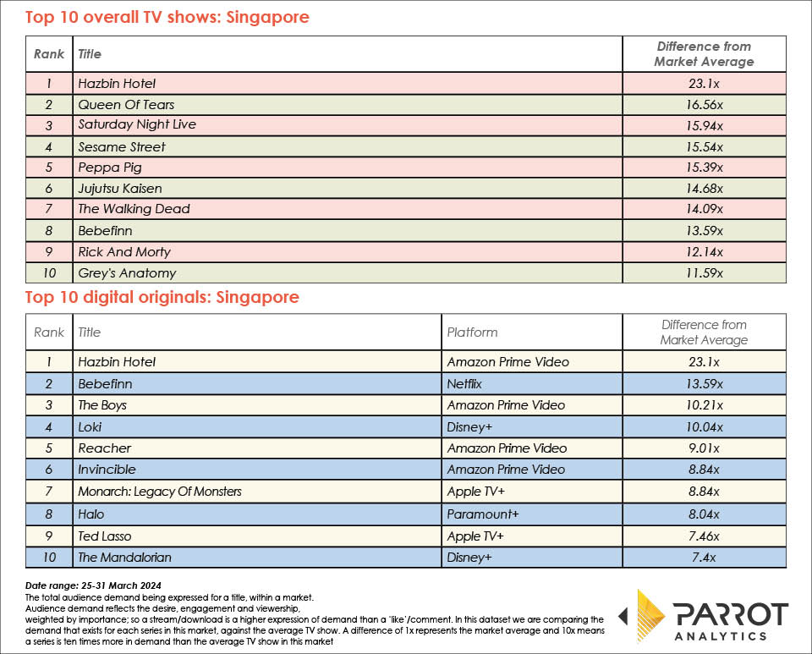Click "Date range: 25-31 March 2024" text
This screenshot has width=812, height=654.
point(93,585)
